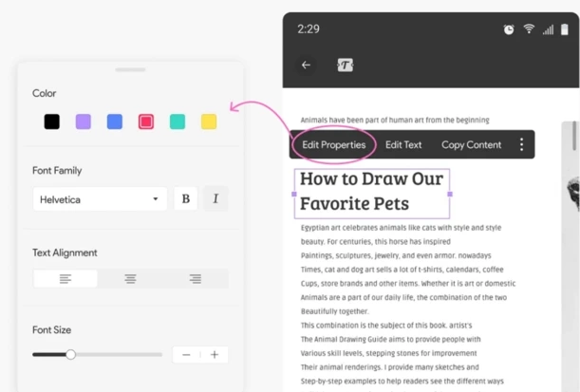Pick the yellow color swatch
The height and width of the screenshot is (392, 580).
click(x=209, y=121)
